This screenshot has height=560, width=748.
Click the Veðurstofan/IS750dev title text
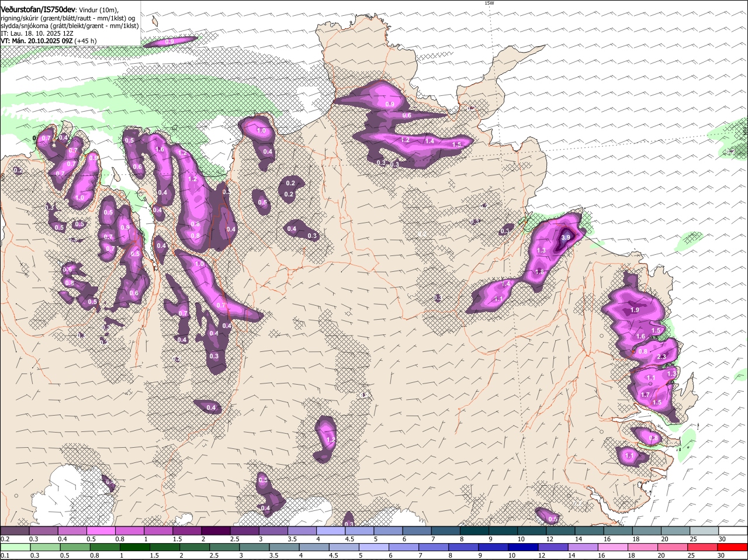click(x=37, y=9)
